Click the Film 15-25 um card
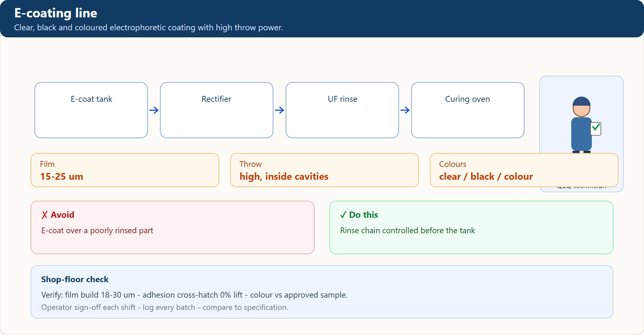Viewport: 644px width, 335px height. click(x=125, y=170)
